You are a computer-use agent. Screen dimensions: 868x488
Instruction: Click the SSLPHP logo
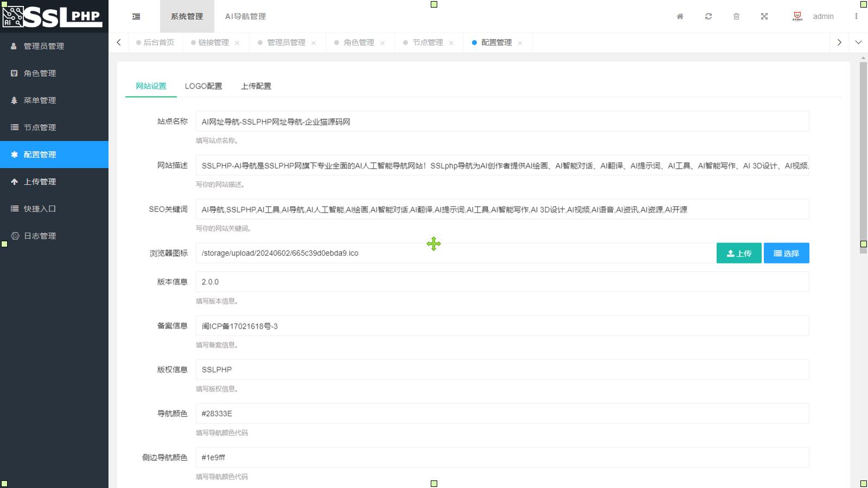point(53,16)
